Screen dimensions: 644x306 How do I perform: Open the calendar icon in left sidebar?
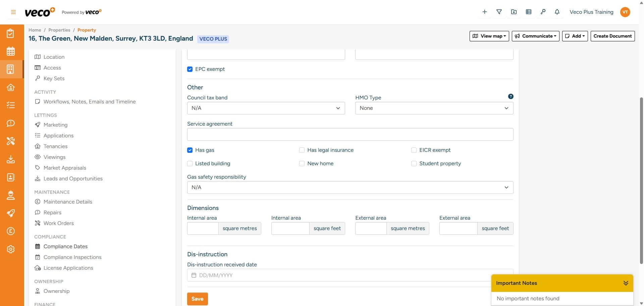pyautogui.click(x=11, y=51)
